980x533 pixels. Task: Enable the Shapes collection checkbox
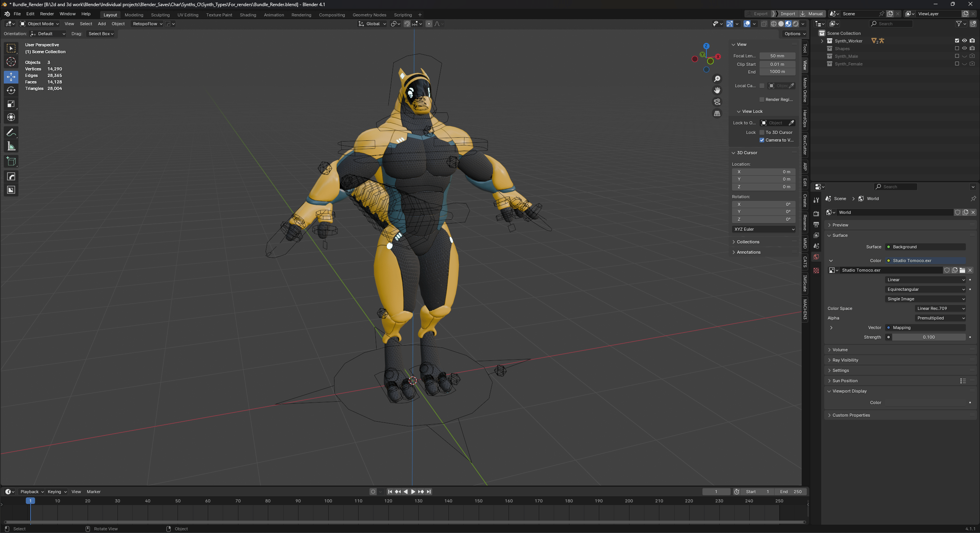coord(957,48)
